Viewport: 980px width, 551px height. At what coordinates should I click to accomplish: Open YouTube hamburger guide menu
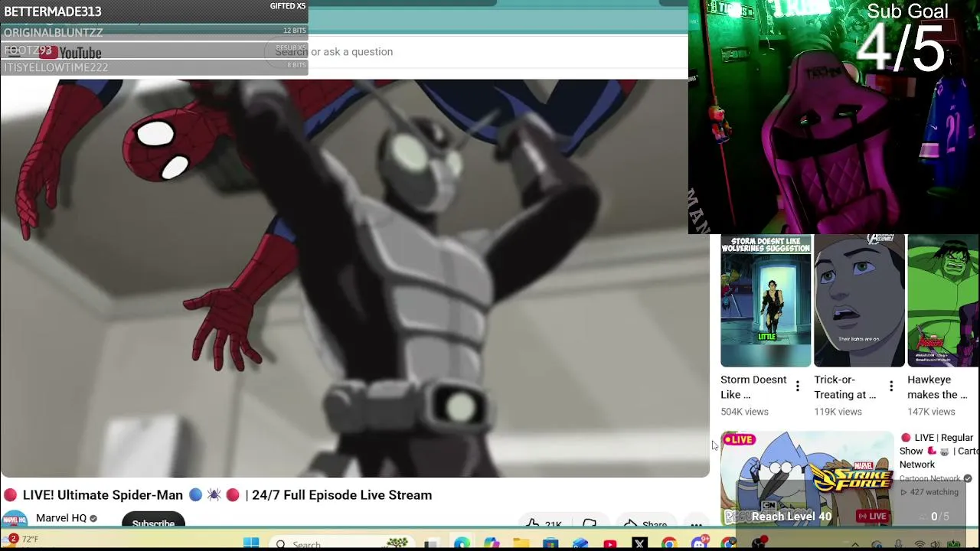(x=13, y=51)
